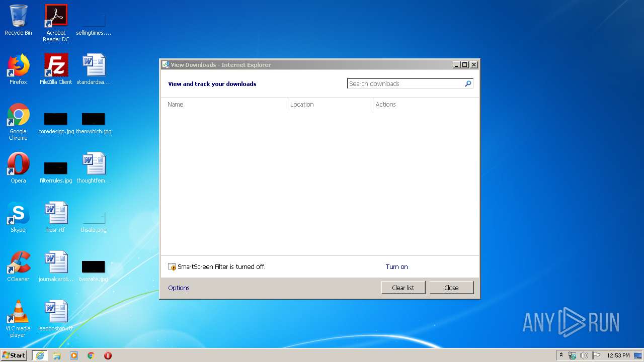Screen dimensions: 644x362
Task: Click Show desktop button on the taskbar
Action: tap(638, 355)
